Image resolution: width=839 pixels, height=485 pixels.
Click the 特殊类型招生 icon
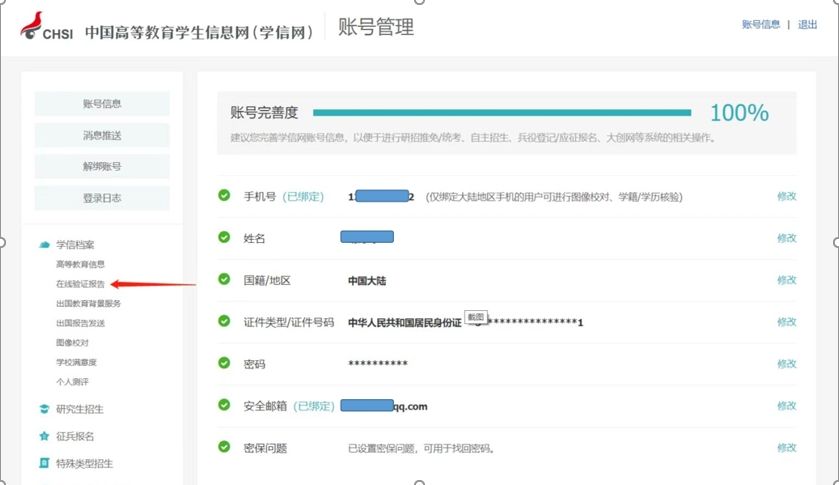44,463
